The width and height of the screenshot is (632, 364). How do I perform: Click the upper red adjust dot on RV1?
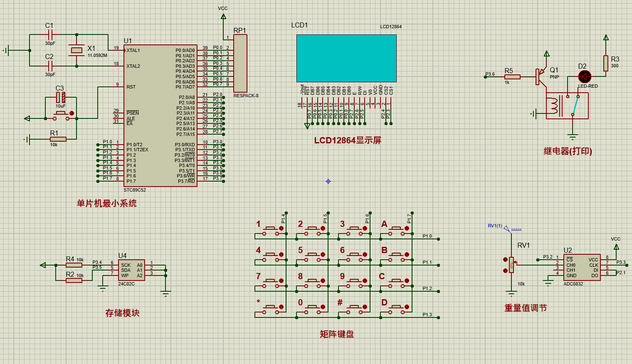coord(505,260)
